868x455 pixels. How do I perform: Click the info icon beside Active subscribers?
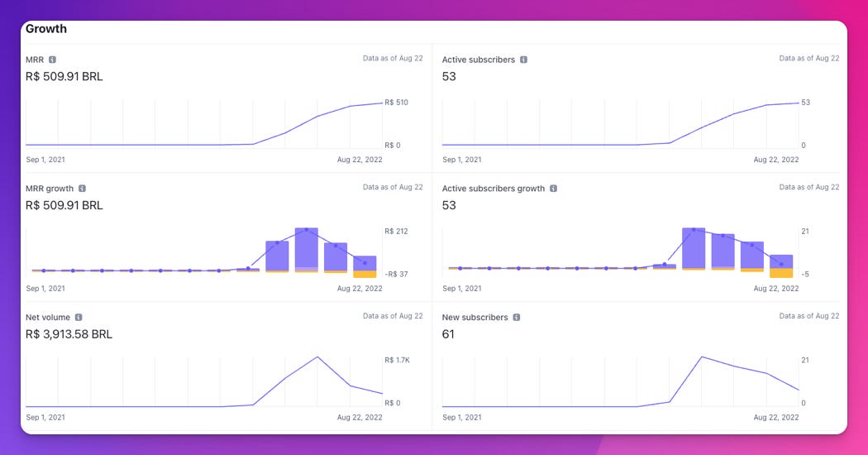pos(523,60)
